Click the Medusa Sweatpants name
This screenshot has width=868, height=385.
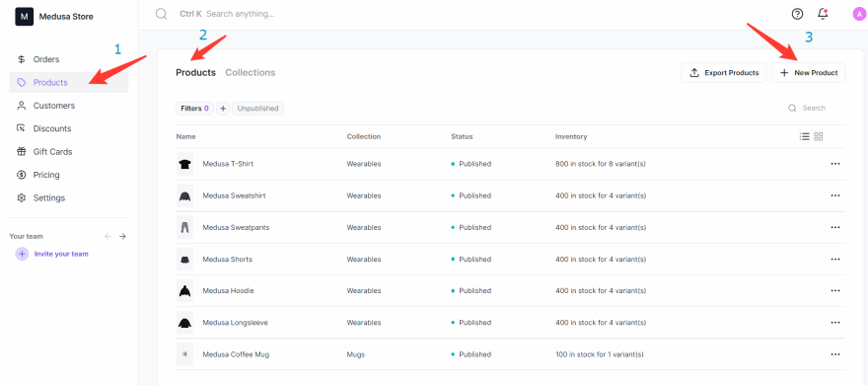point(236,228)
